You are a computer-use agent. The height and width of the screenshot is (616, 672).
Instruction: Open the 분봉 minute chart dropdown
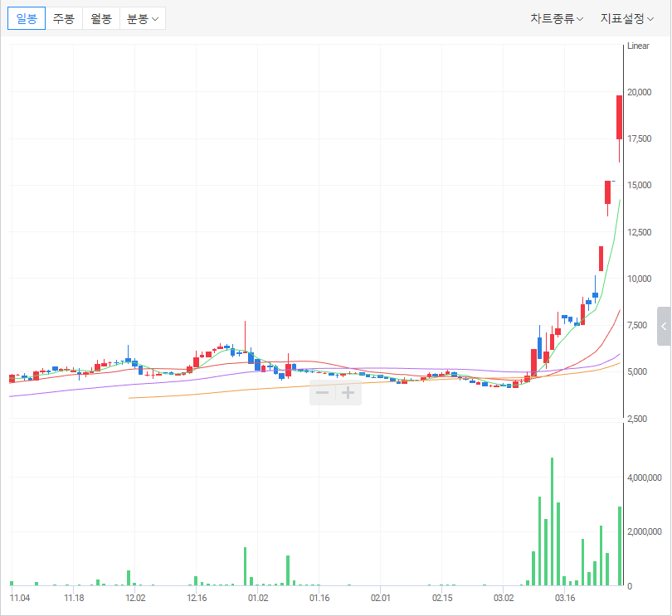click(x=143, y=18)
